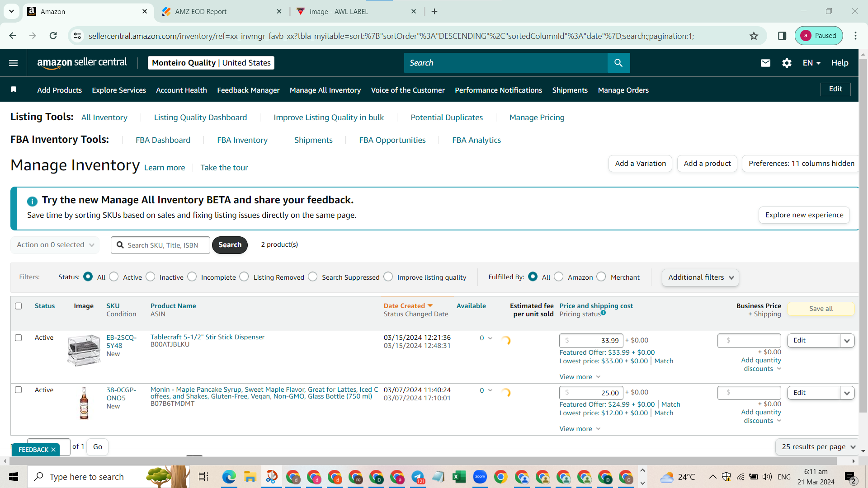This screenshot has height=488, width=868.
Task: Reload the page
Action: (x=53, y=36)
